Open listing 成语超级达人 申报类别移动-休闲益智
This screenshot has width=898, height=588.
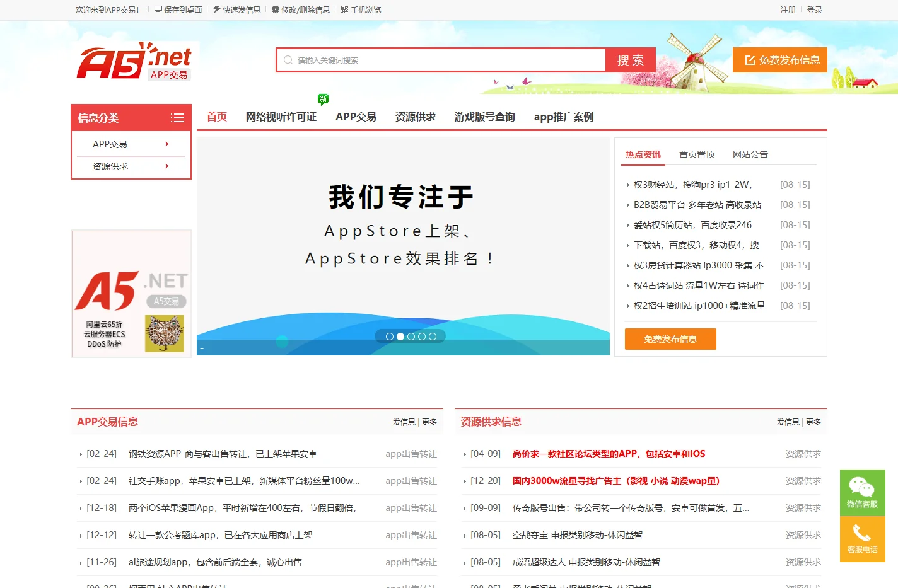(x=586, y=562)
